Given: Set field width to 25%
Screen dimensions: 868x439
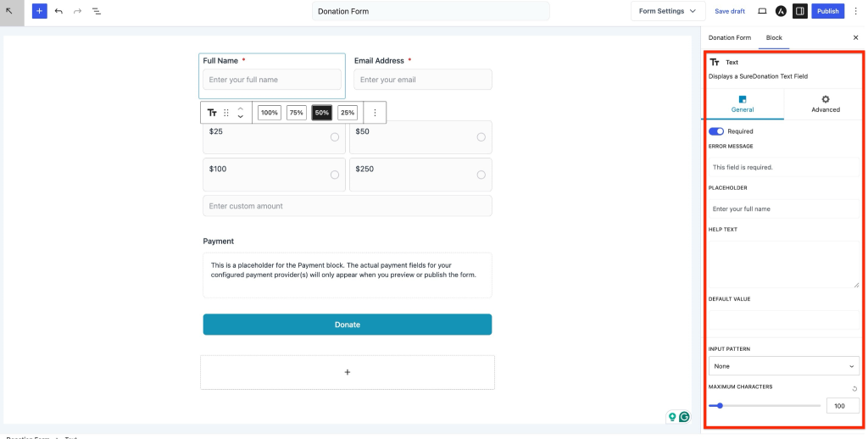Looking at the screenshot, I should [347, 113].
